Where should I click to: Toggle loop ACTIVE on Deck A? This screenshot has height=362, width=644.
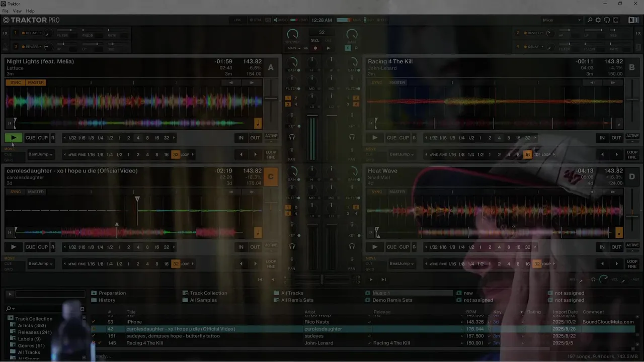point(271,136)
